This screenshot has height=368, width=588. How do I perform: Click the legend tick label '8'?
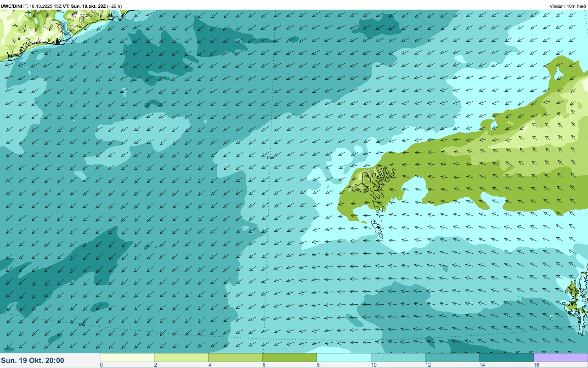coord(318,365)
